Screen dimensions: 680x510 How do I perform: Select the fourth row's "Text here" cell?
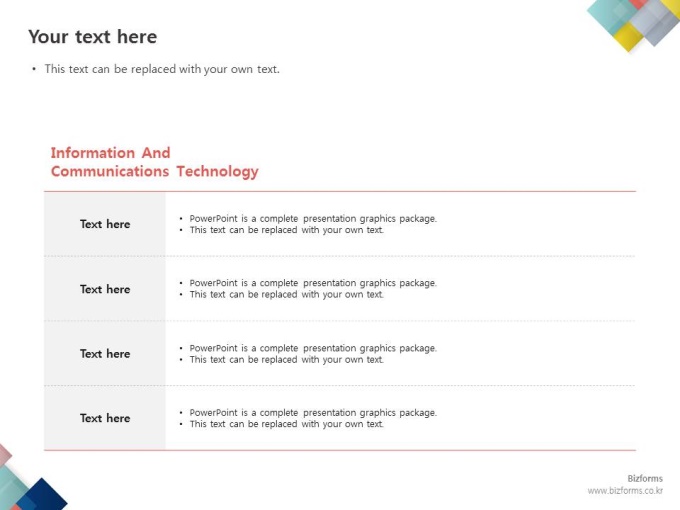105,418
